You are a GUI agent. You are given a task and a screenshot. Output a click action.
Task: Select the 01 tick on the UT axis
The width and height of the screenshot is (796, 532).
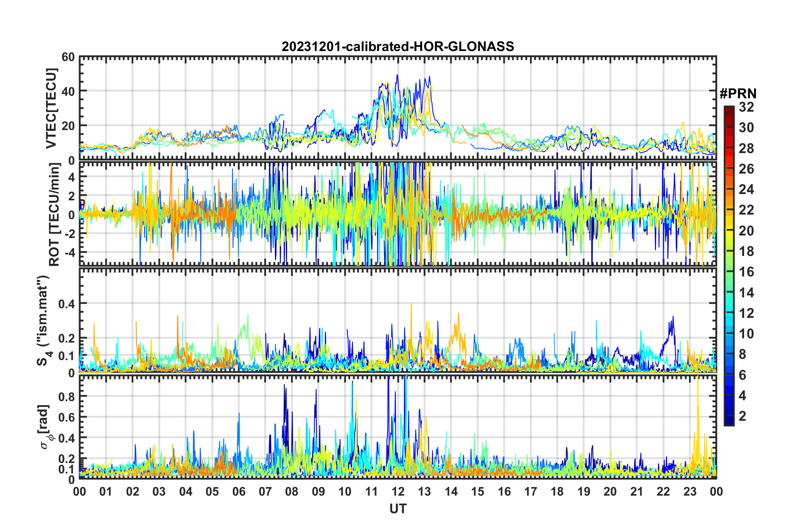coord(106,491)
